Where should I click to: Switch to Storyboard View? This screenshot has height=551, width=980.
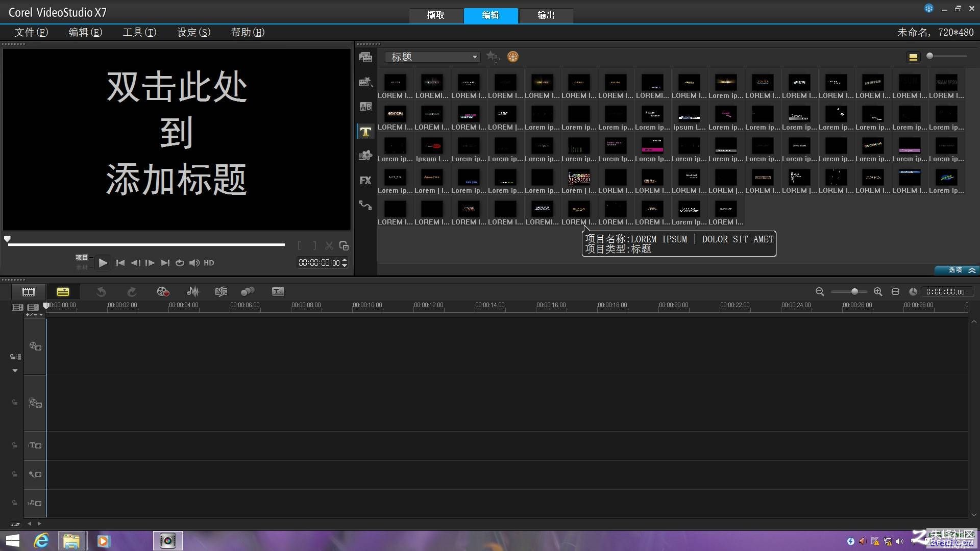(x=29, y=291)
